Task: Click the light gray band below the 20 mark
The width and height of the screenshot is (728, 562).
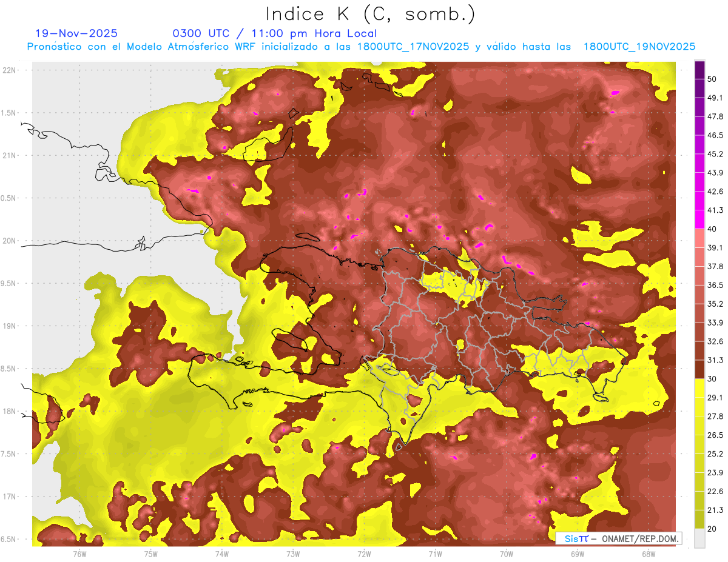Action: point(699,538)
